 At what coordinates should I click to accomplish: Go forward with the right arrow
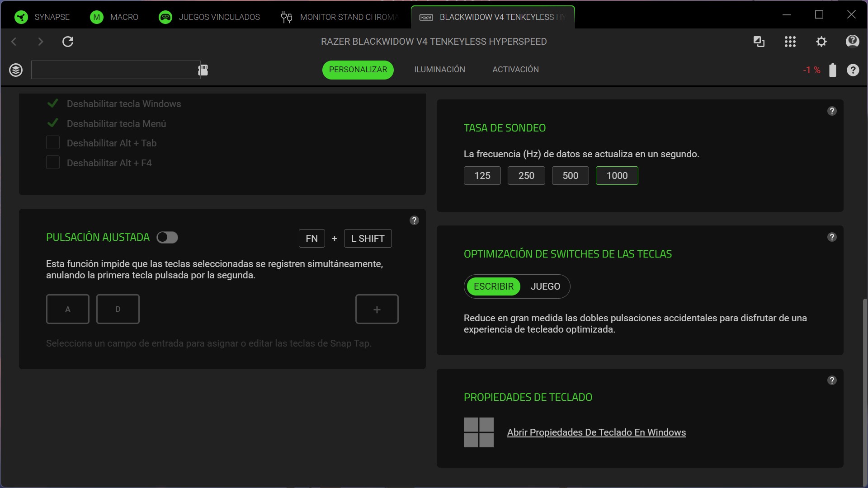point(41,42)
